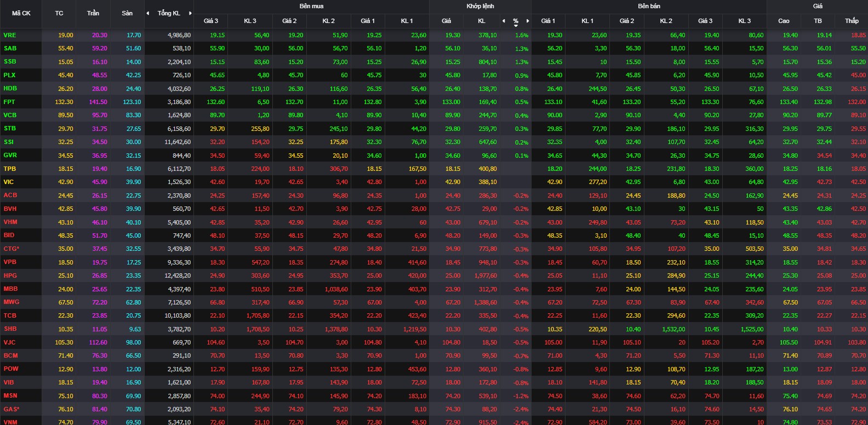Choose the POW ticker symbol
The height and width of the screenshot is (425, 868).
(x=11, y=369)
